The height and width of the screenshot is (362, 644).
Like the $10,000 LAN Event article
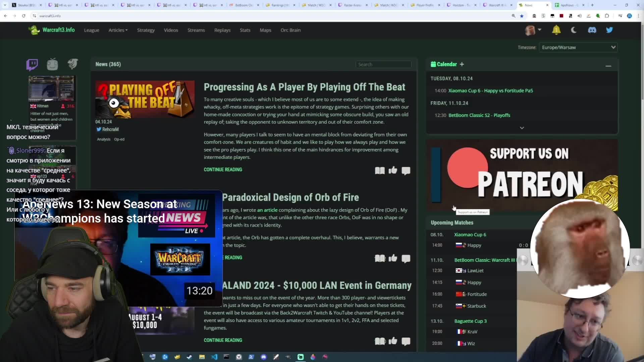click(393, 341)
